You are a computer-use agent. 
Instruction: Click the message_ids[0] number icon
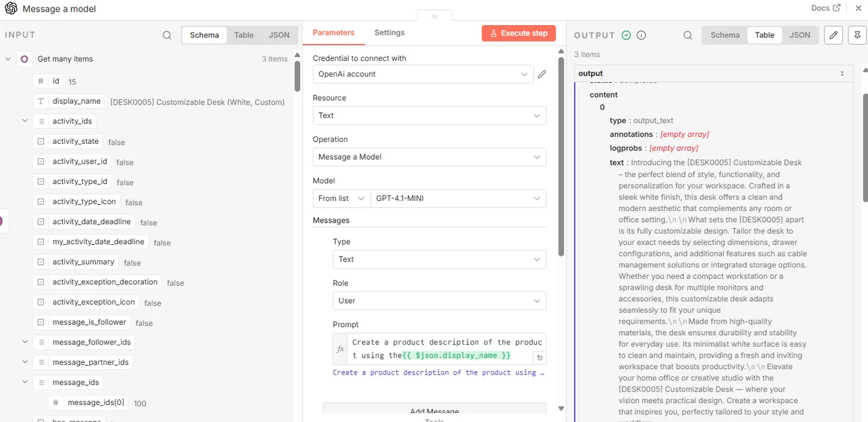click(x=56, y=402)
